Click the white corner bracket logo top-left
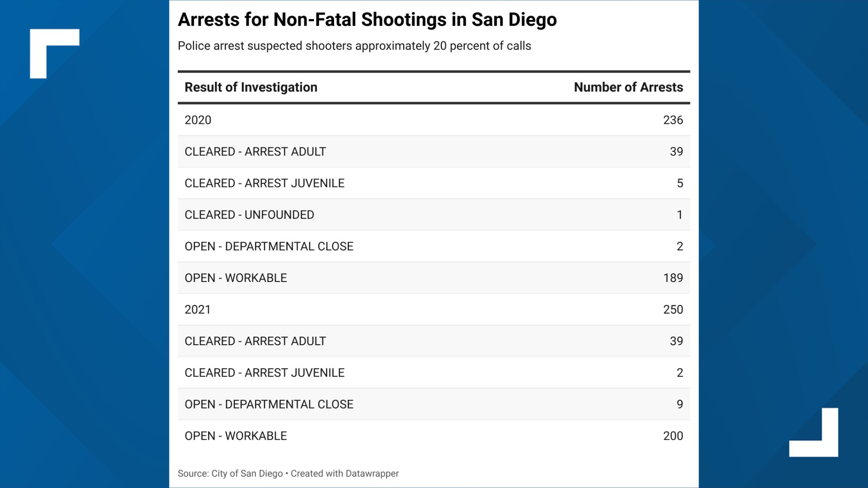The width and height of the screenshot is (868, 488). pos(54,53)
